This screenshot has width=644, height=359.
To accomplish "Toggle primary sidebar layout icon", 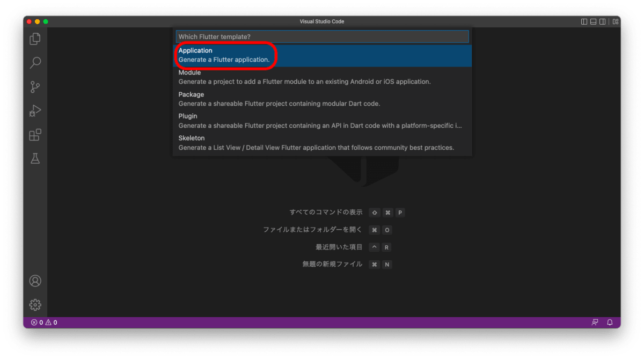I will click(x=584, y=21).
